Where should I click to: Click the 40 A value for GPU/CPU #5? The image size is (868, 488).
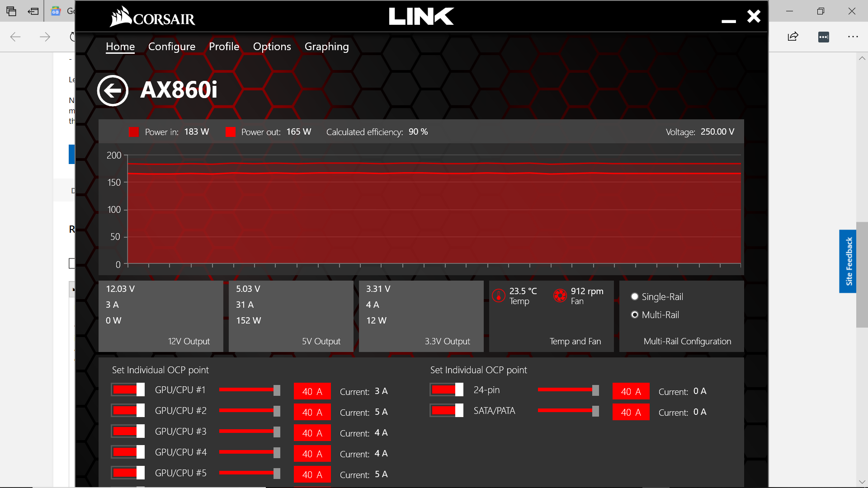point(312,474)
